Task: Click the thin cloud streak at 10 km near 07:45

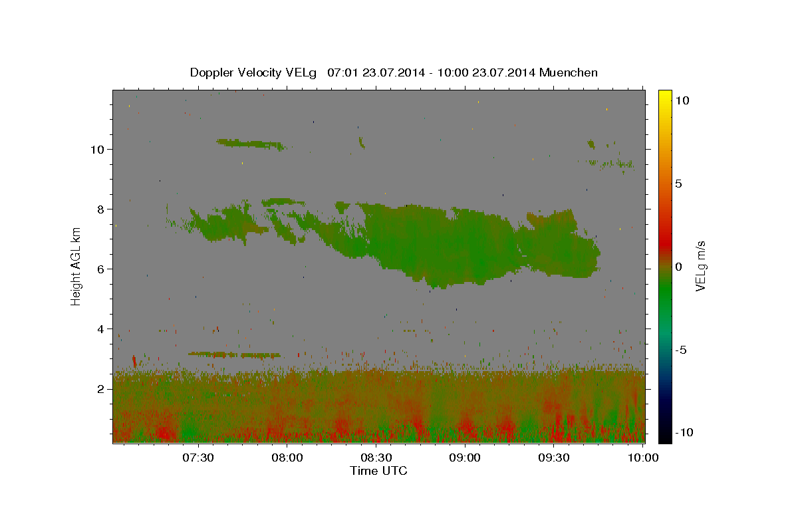Action: (251, 143)
